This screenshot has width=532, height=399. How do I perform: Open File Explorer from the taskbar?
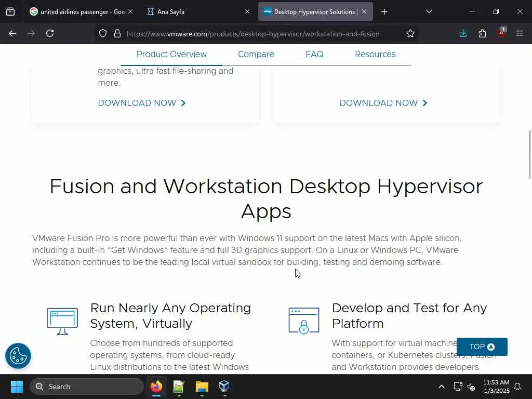pyautogui.click(x=202, y=387)
